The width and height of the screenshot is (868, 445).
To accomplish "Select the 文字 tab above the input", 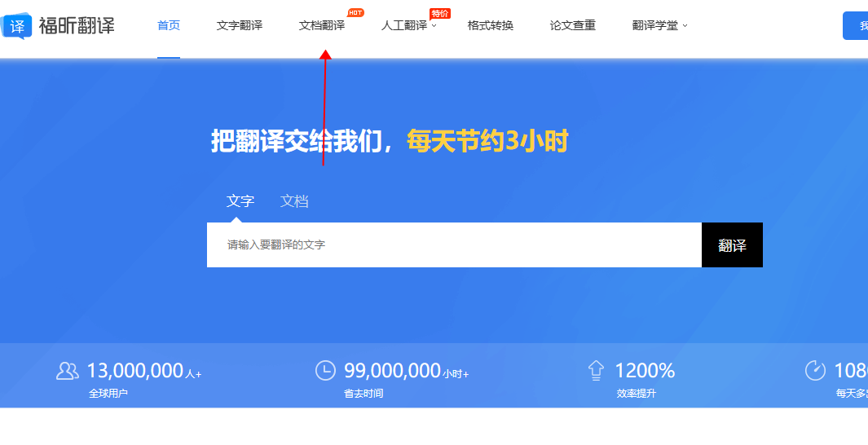I will [240, 201].
